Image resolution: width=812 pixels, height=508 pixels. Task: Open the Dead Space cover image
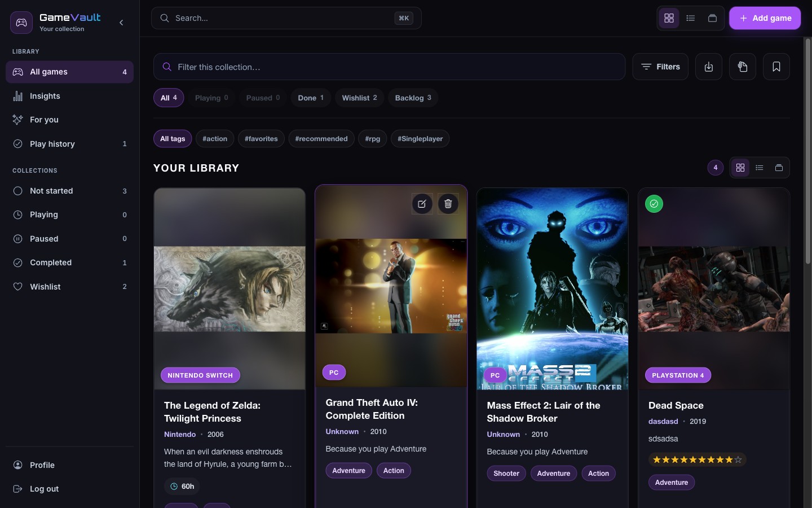click(714, 288)
